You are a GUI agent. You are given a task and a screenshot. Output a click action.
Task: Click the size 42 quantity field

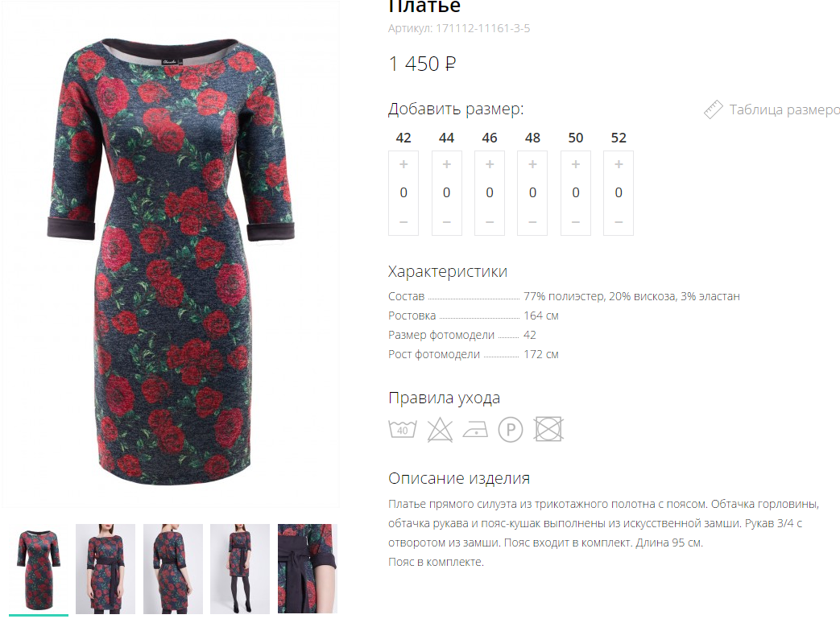(403, 192)
